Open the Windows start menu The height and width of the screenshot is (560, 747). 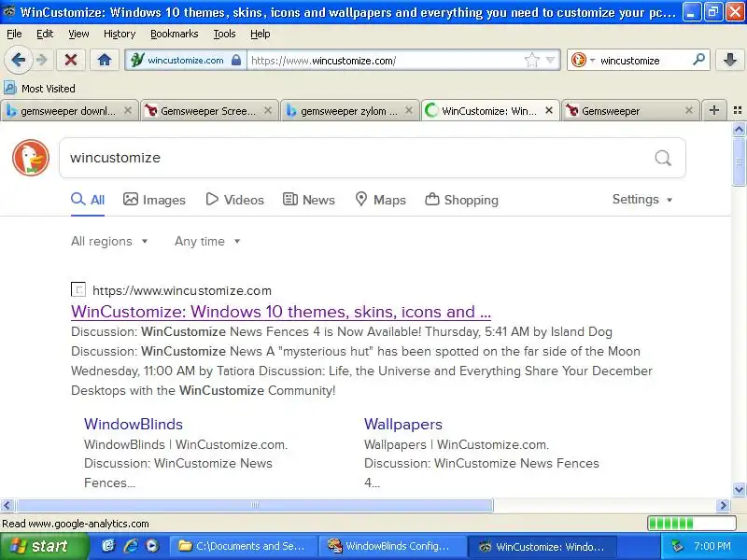coord(43,546)
